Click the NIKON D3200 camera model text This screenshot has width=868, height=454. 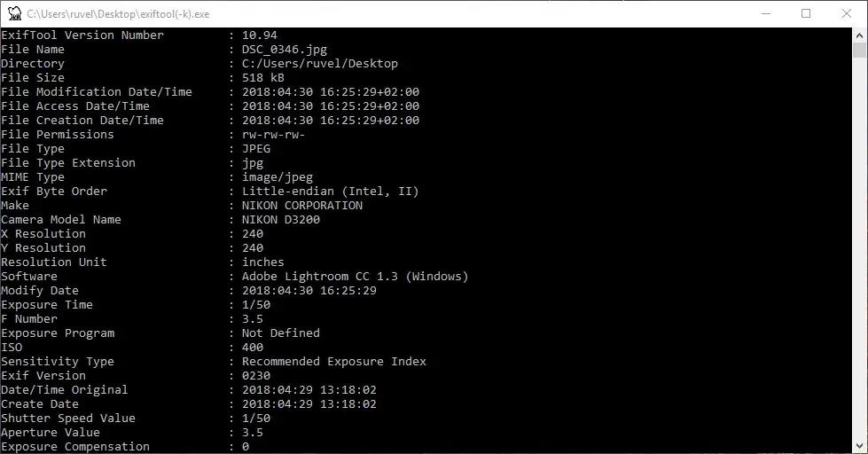tap(280, 220)
